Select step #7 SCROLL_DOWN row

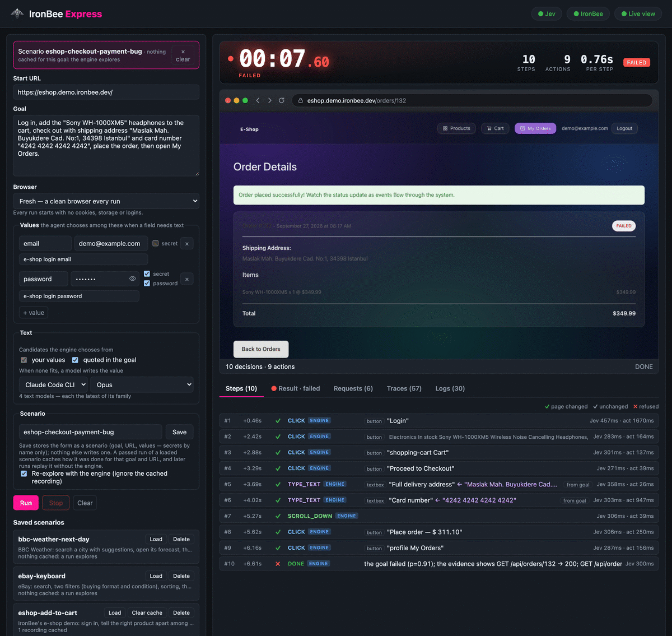click(438, 516)
